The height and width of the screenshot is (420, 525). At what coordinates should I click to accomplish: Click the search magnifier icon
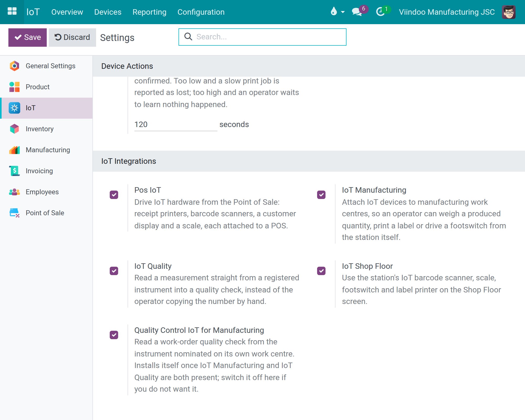click(188, 36)
